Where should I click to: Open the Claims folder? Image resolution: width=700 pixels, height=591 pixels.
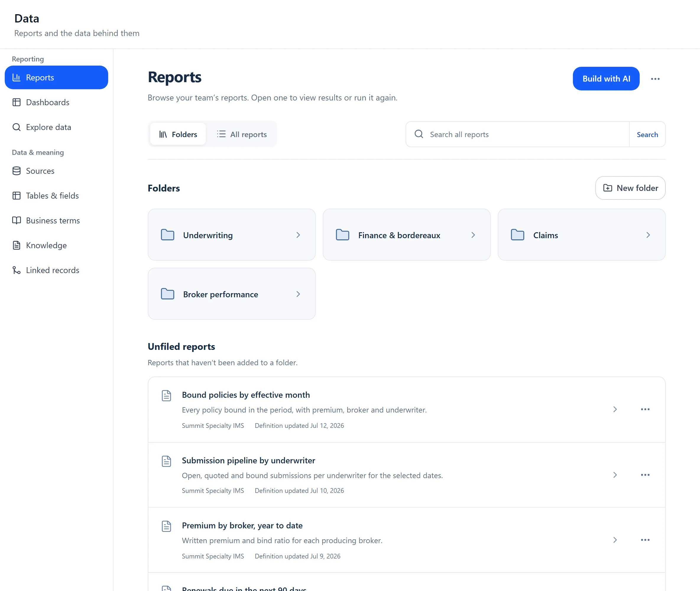[x=581, y=235]
